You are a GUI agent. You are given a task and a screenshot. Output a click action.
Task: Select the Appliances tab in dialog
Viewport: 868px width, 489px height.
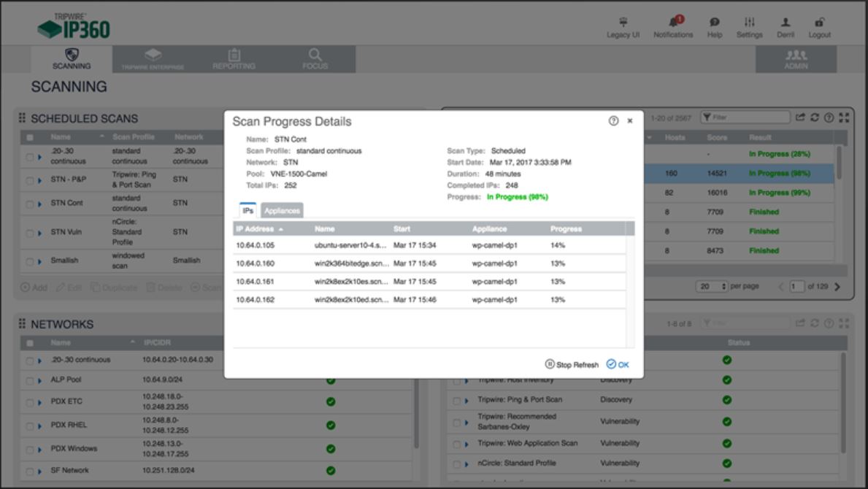point(282,211)
